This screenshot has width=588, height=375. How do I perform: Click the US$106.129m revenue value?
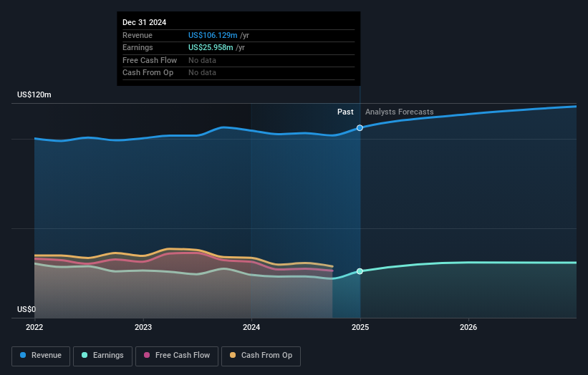coord(213,35)
